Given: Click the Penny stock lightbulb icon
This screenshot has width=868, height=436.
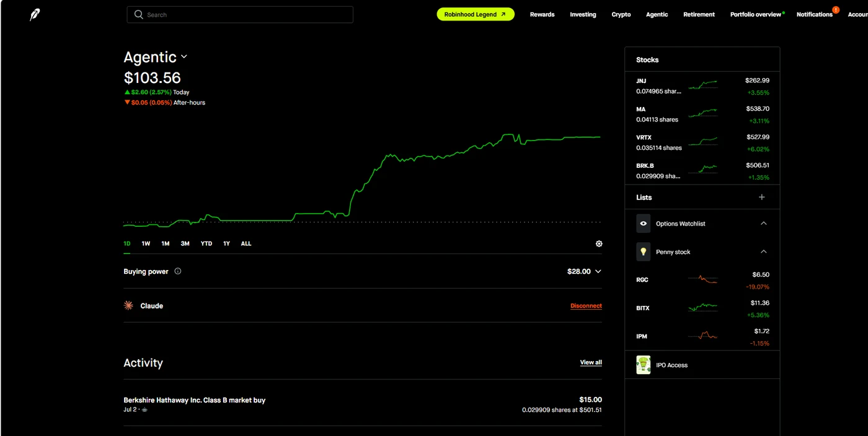Looking at the screenshot, I should coord(644,251).
